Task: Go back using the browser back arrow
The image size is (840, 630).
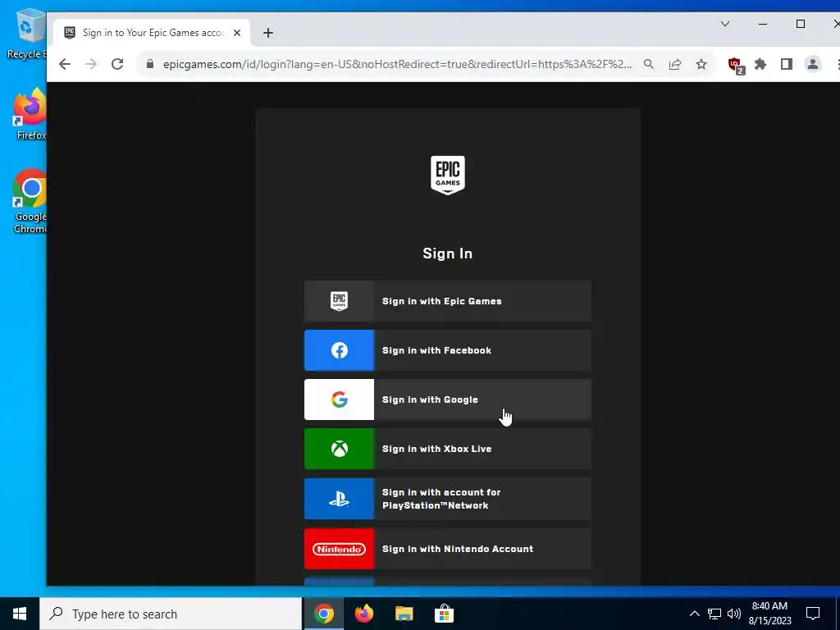Action: (65, 64)
